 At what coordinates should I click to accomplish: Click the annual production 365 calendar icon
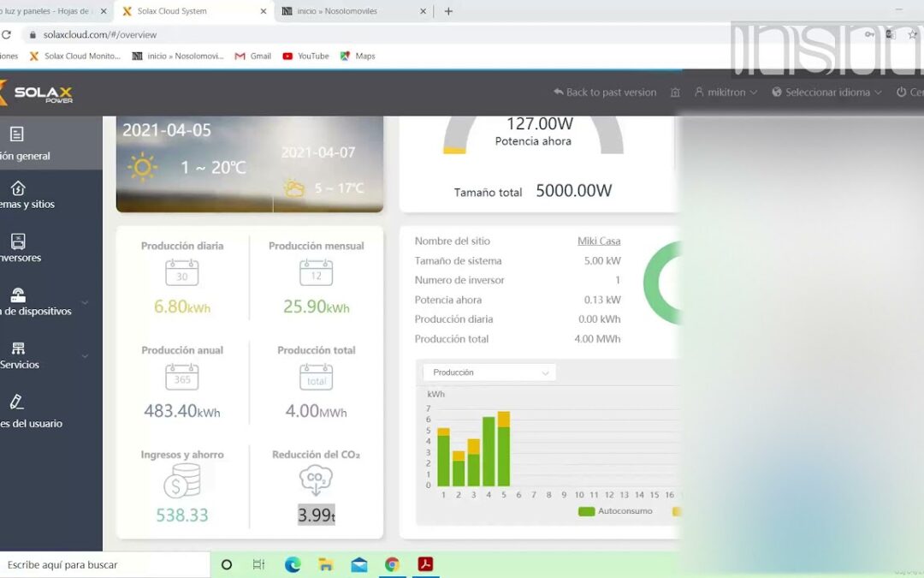(x=182, y=377)
